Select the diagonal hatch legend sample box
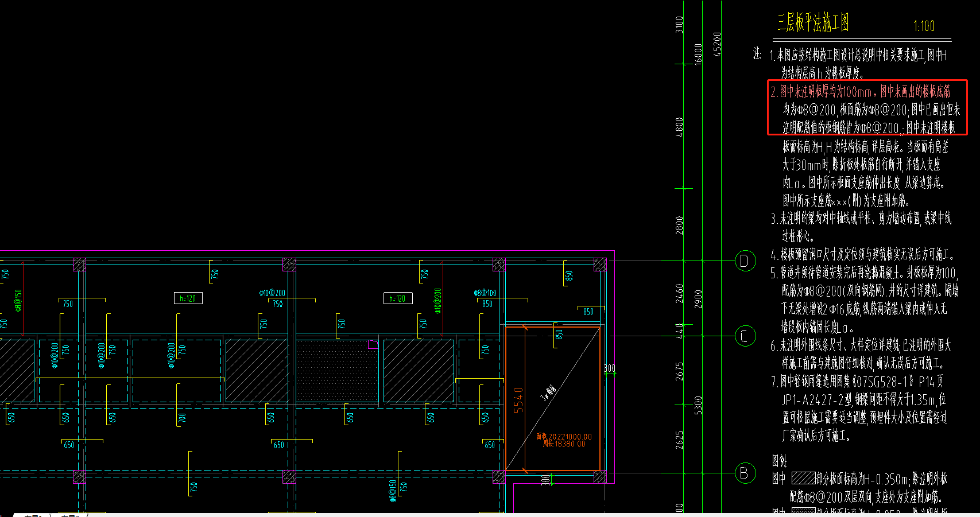980x517 pixels. point(803,478)
